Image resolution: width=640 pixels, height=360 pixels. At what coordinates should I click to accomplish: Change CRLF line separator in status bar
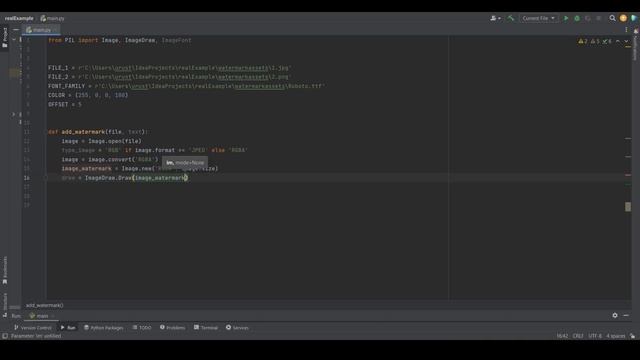[578, 336]
